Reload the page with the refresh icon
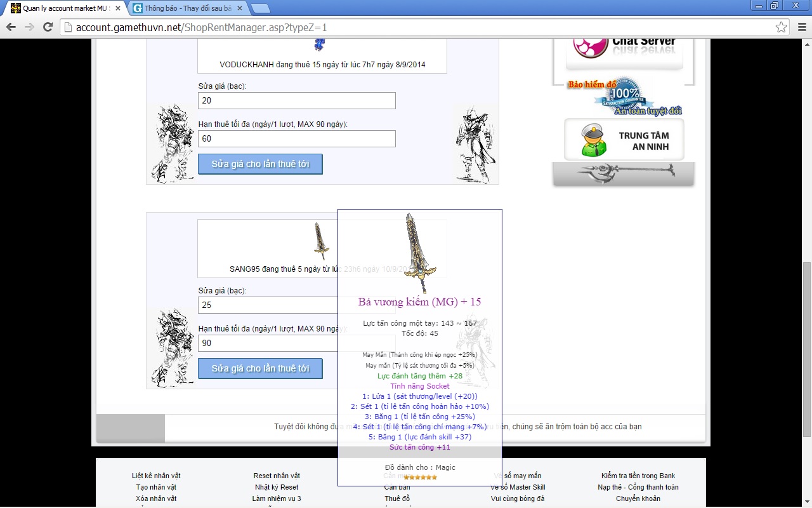This screenshot has width=812, height=508. 48,27
